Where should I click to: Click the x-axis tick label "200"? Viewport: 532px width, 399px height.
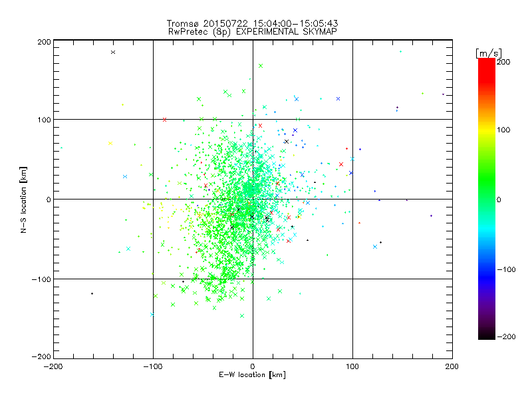[452, 366]
